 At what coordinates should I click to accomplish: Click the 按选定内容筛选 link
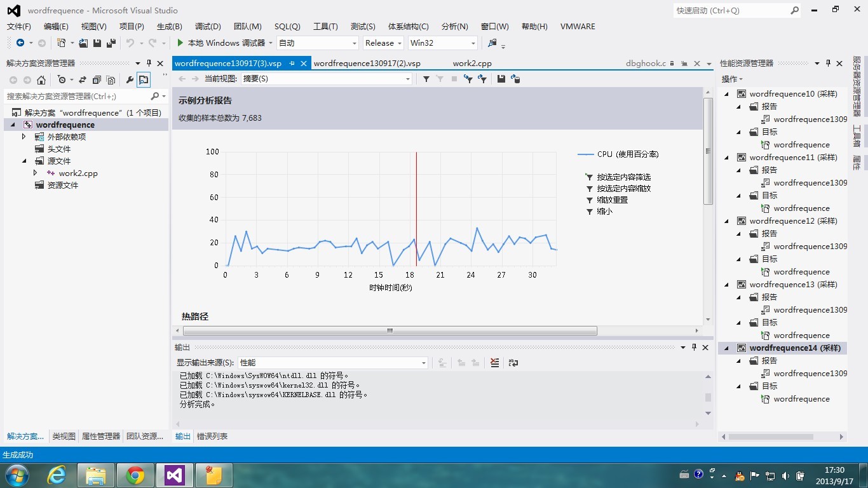624,177
